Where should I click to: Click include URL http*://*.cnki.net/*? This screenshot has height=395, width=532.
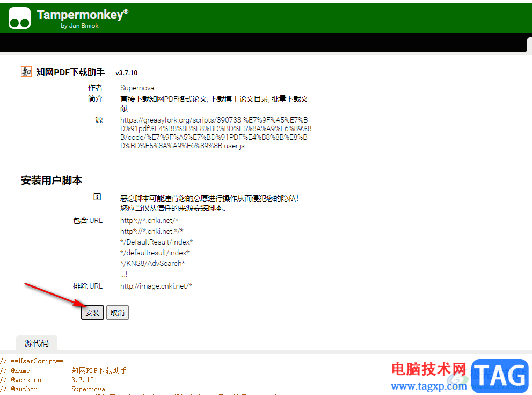point(149,220)
